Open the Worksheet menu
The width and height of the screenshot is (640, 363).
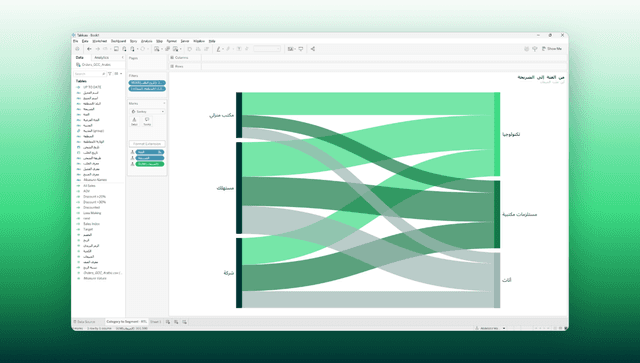100,41
